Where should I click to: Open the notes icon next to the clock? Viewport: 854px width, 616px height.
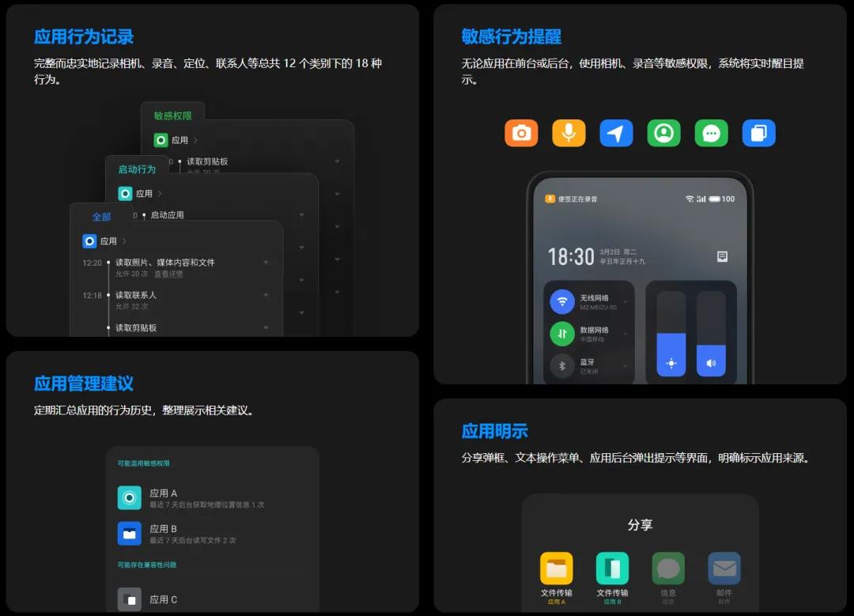click(x=721, y=256)
